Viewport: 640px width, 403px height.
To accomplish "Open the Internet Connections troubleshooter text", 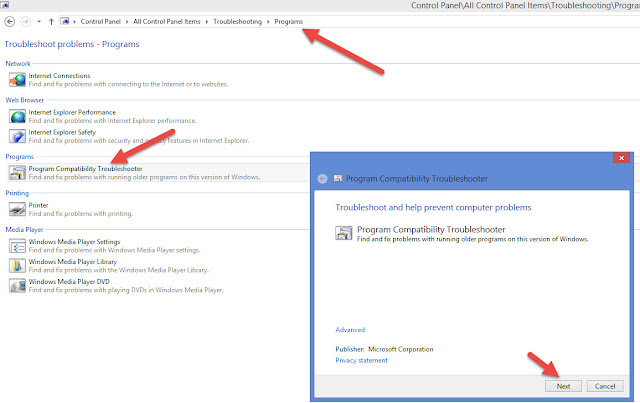I will click(59, 76).
